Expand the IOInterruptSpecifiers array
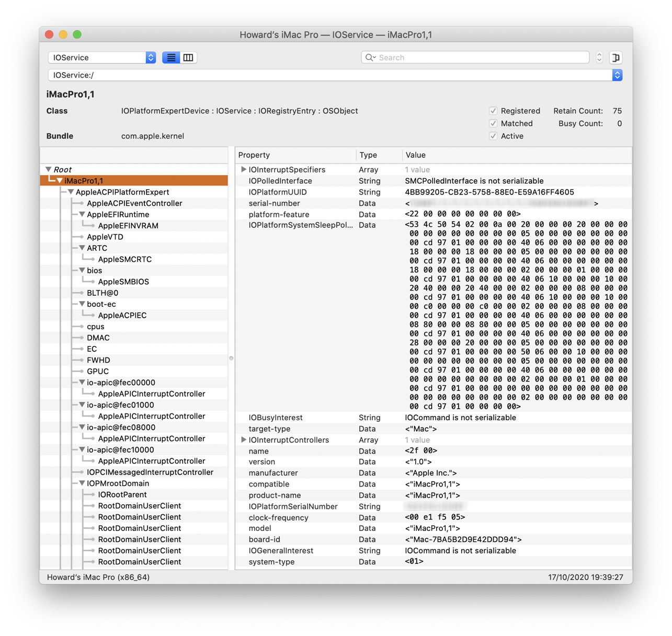 (243, 169)
